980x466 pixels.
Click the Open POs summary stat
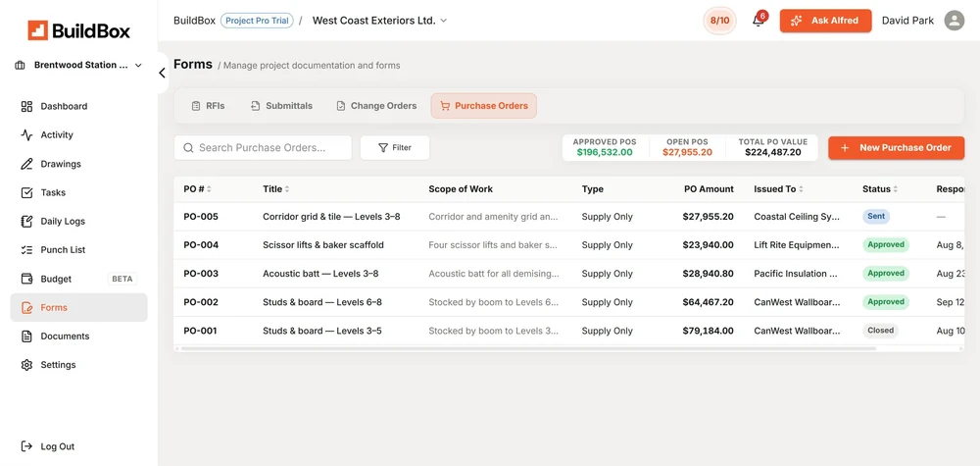(688, 147)
